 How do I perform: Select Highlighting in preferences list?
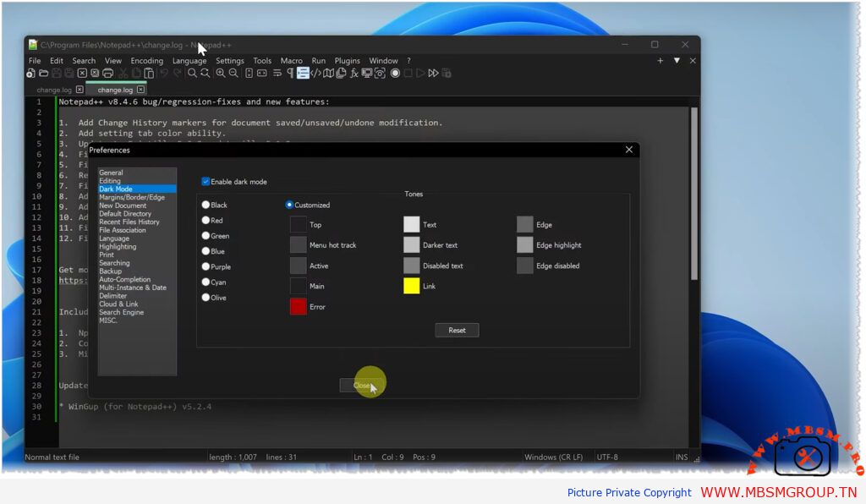(118, 246)
